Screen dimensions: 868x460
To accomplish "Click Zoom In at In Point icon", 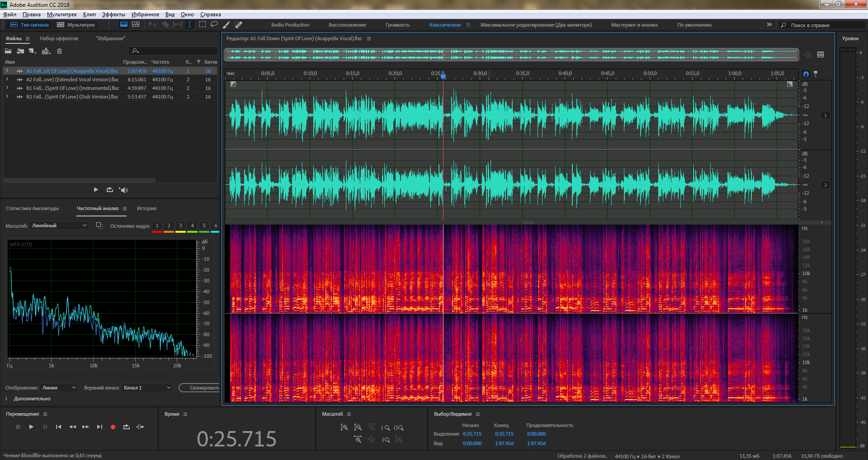I will pyautogui.click(x=385, y=427).
